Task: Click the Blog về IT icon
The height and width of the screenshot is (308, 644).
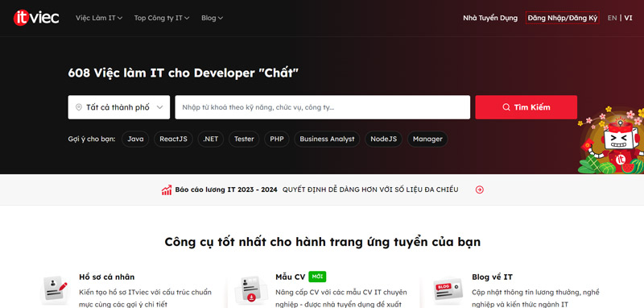Action: click(448, 289)
